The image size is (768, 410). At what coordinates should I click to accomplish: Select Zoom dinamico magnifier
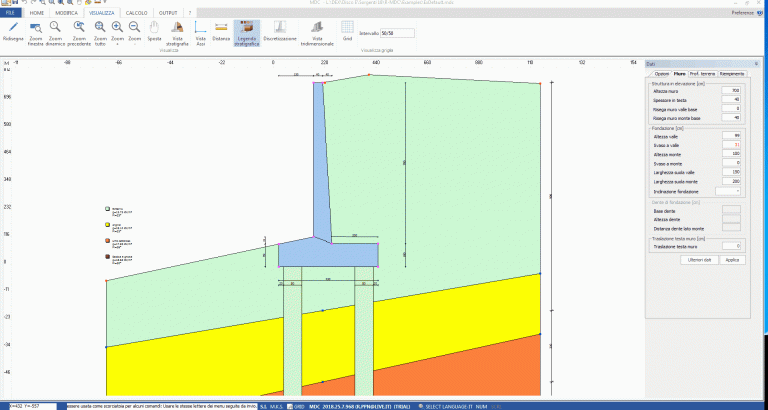pos(57,31)
